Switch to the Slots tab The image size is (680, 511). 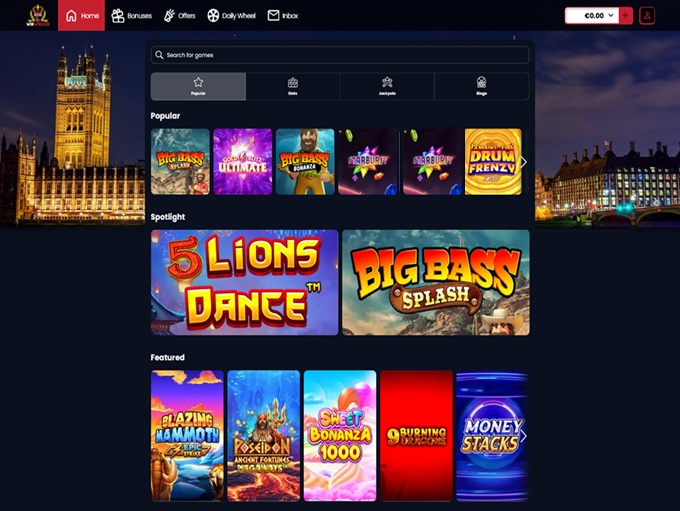point(292,86)
